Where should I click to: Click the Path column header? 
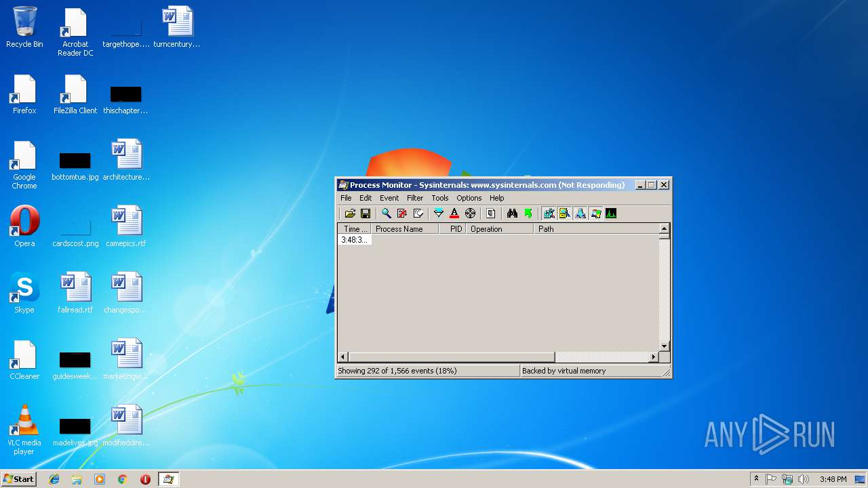point(596,229)
